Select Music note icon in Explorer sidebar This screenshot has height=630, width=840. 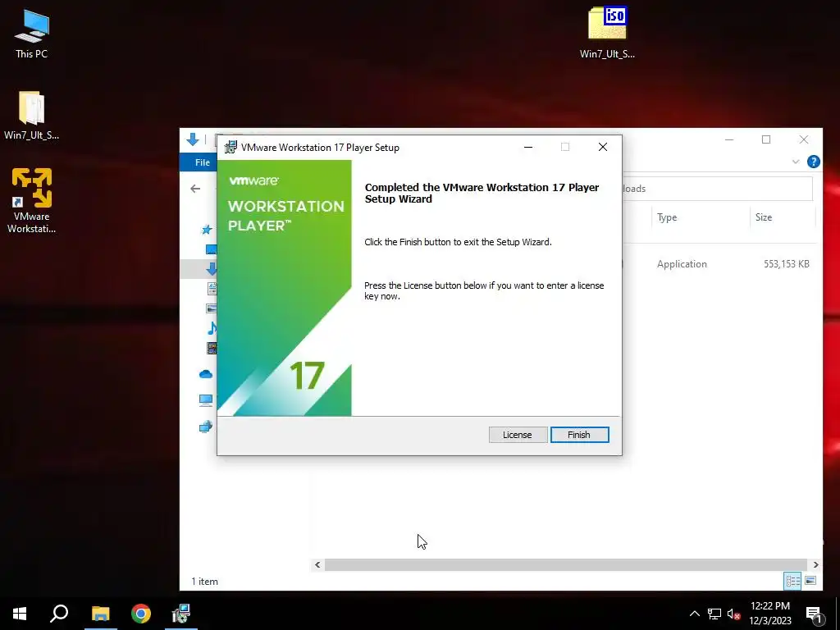(212, 328)
